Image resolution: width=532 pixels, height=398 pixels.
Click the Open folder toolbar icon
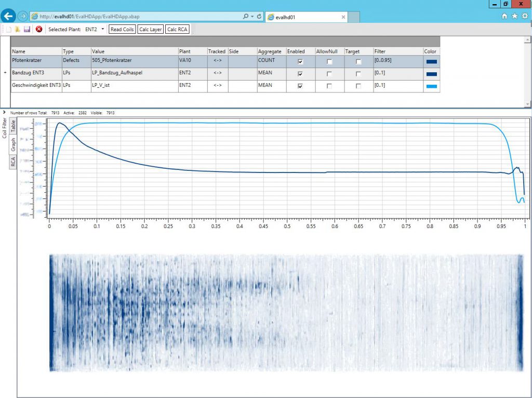click(17, 30)
